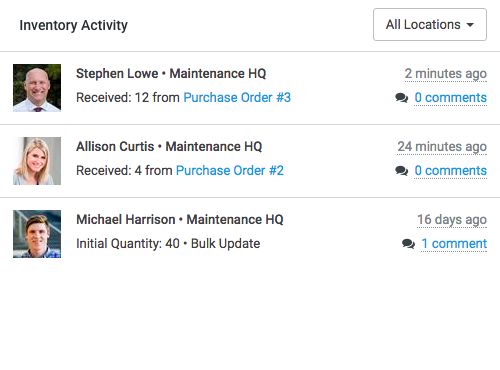Open the All Locations dropdown

pyautogui.click(x=430, y=25)
